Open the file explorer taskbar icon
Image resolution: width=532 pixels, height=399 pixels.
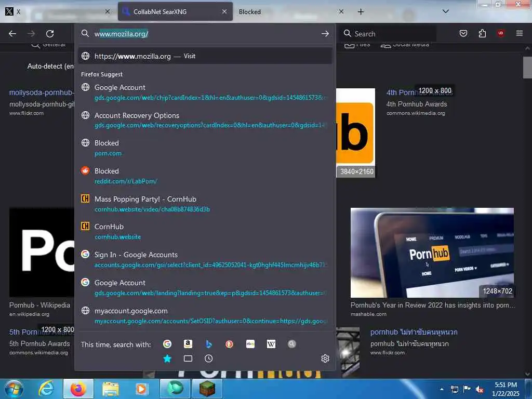[x=111, y=389]
